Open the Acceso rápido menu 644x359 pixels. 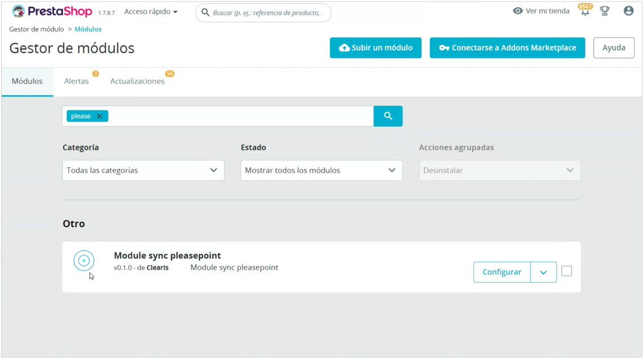150,12
